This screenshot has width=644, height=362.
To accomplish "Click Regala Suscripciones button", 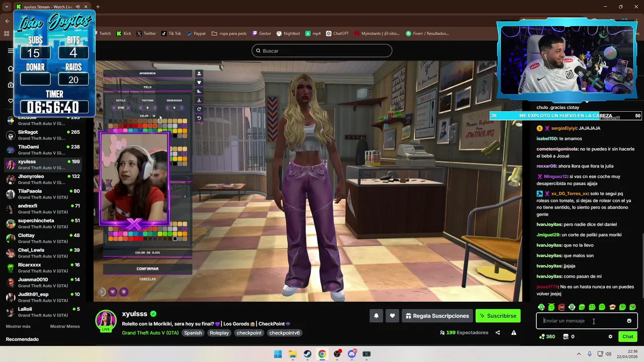I will point(437,316).
